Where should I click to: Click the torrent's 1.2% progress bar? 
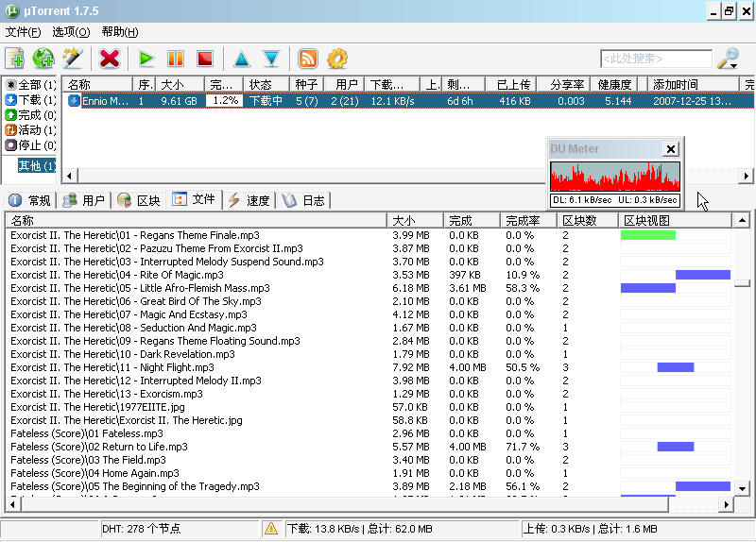point(225,101)
